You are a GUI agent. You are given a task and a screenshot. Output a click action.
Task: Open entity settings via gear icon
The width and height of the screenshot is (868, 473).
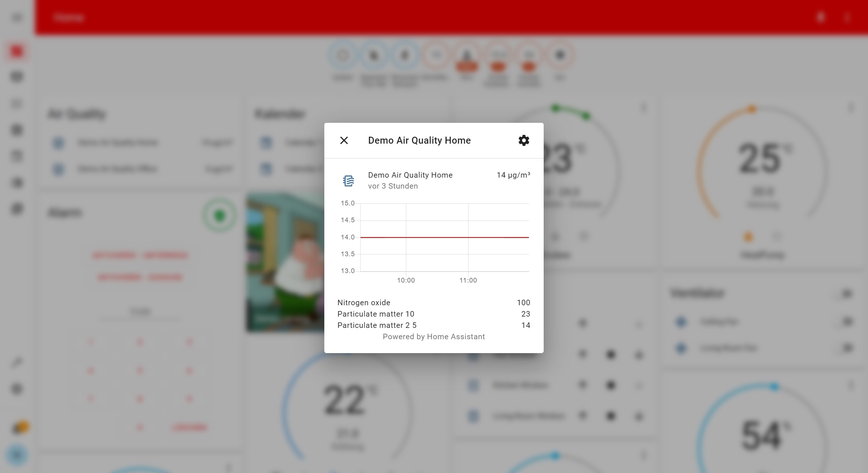tap(524, 140)
